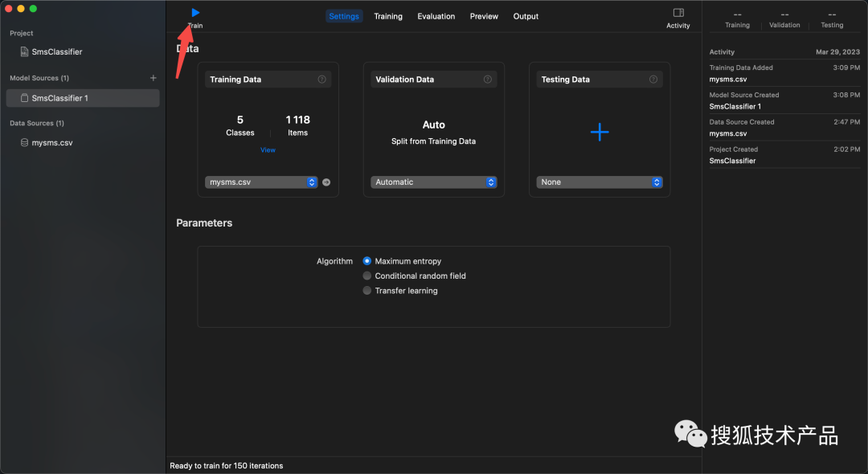Click the mysms.csv data source icon

click(x=24, y=143)
